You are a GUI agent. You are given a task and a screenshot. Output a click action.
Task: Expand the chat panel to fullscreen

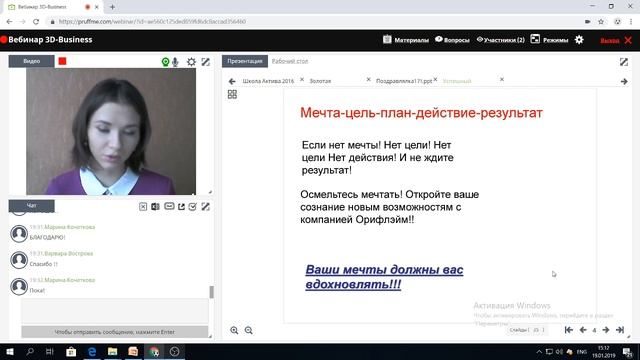coord(206,207)
